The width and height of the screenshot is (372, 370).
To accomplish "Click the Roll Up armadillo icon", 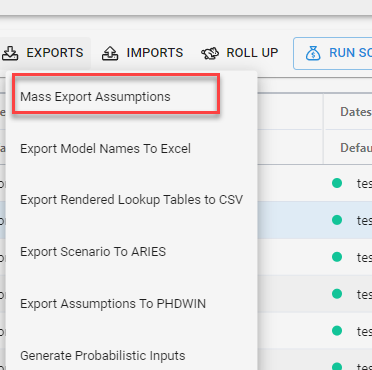I will click(210, 53).
